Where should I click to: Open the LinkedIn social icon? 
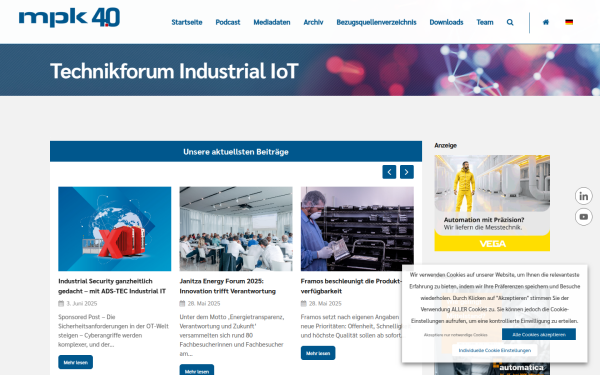(x=584, y=196)
